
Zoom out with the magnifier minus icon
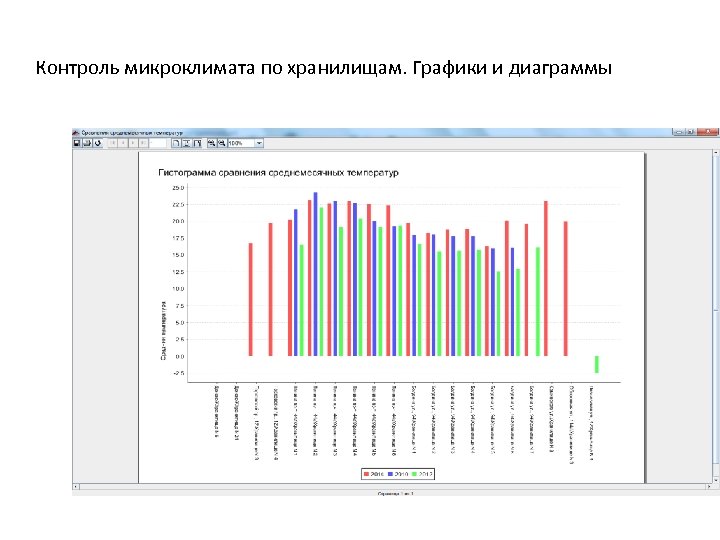click(222, 143)
